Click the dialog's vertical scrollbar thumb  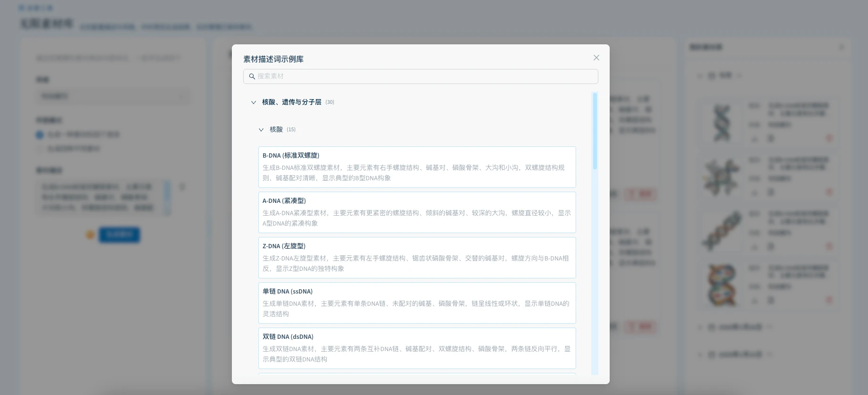(x=595, y=131)
